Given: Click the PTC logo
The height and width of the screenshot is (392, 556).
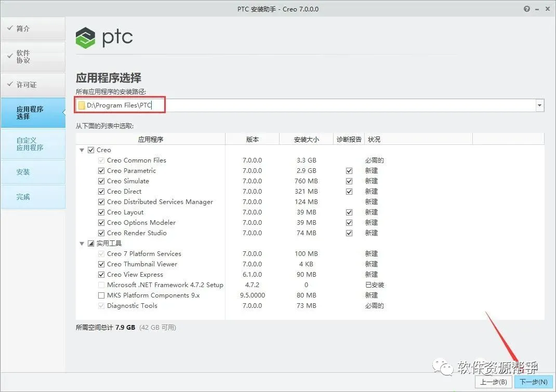Looking at the screenshot, I should pos(104,37).
